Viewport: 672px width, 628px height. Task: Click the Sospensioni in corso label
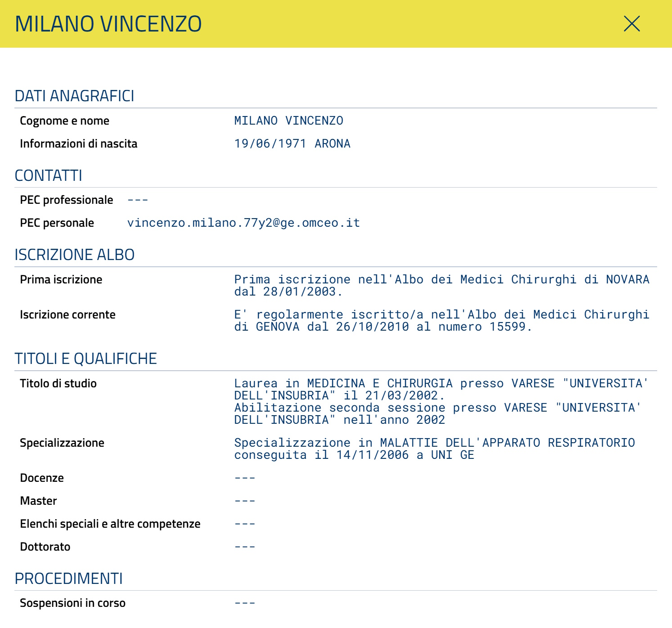[x=72, y=603]
